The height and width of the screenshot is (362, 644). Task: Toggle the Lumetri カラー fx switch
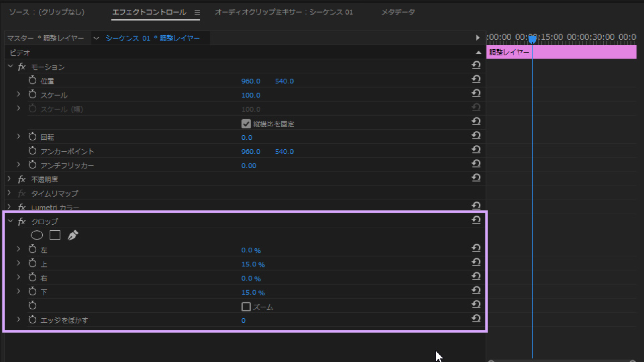coord(22,207)
